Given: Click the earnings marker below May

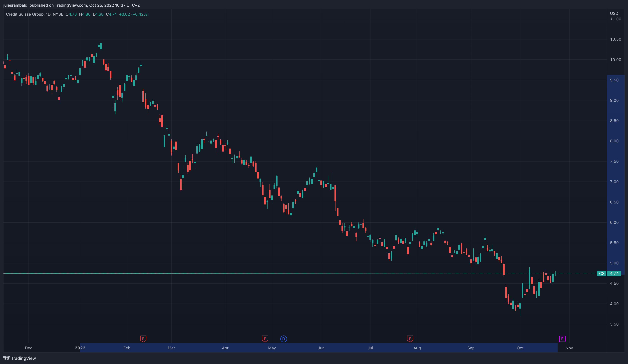Looking at the screenshot, I should [x=265, y=339].
